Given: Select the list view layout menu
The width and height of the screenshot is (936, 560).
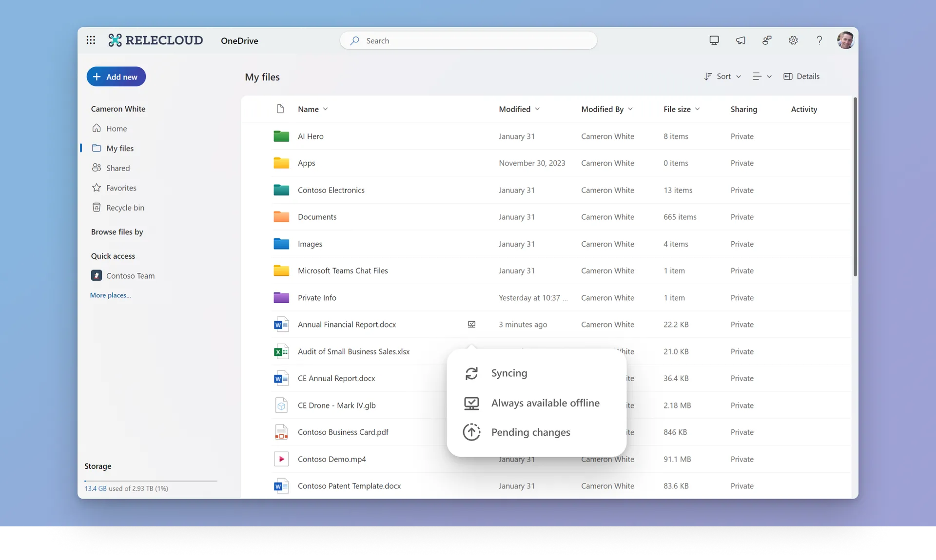Looking at the screenshot, I should click(760, 76).
